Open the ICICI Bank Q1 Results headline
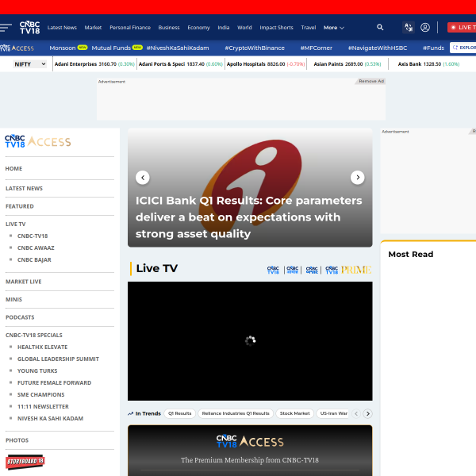Viewport: 476px width, 476px height. click(249, 217)
